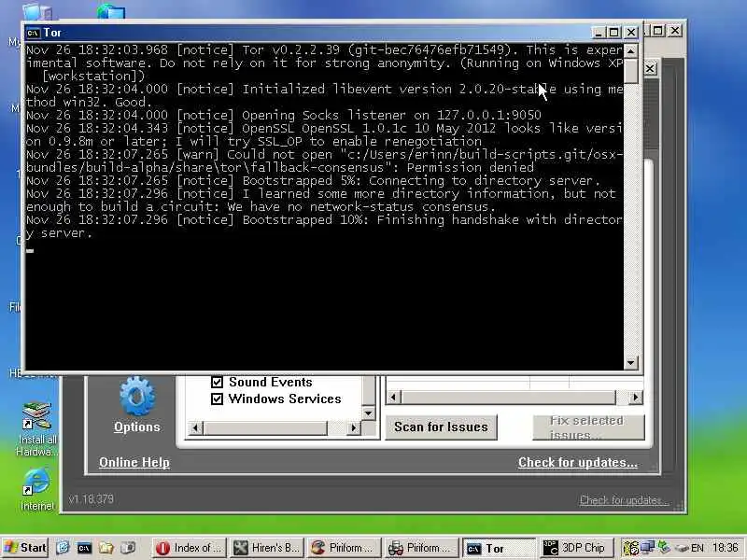747x560 pixels.
Task: Click Scan for Issues button
Action: (x=441, y=427)
